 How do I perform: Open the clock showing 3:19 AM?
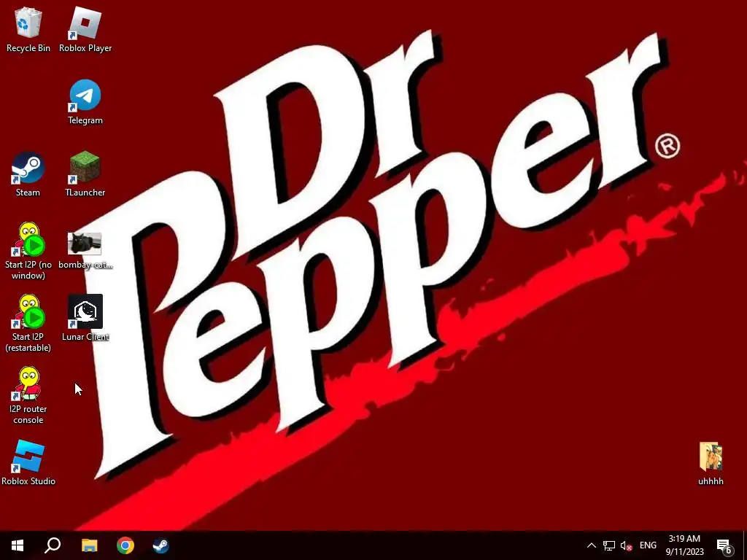pos(684,545)
